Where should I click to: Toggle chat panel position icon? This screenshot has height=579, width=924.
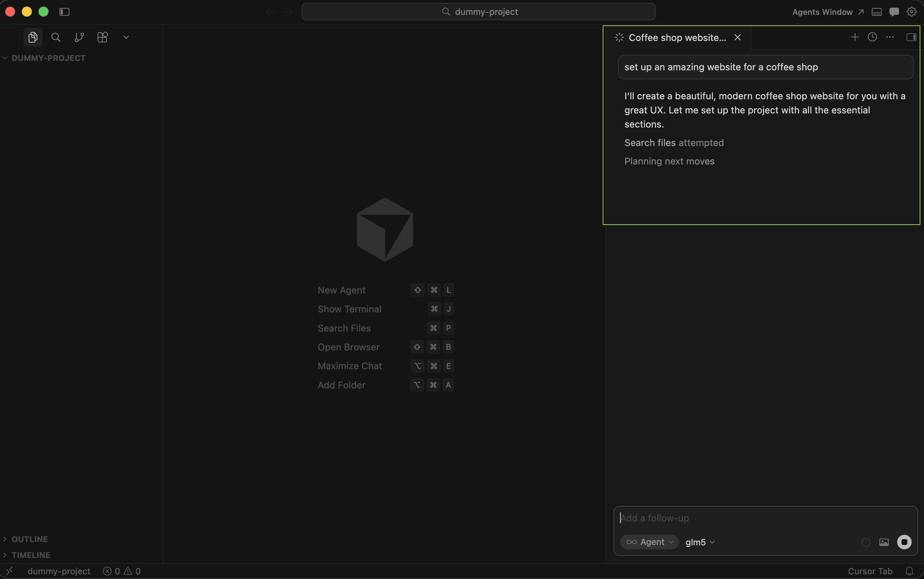click(x=911, y=37)
